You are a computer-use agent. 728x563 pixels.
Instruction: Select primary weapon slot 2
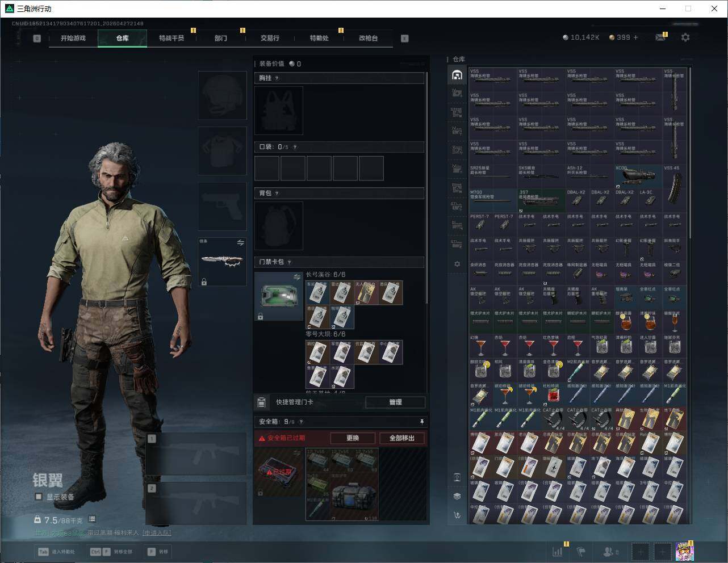(x=196, y=503)
